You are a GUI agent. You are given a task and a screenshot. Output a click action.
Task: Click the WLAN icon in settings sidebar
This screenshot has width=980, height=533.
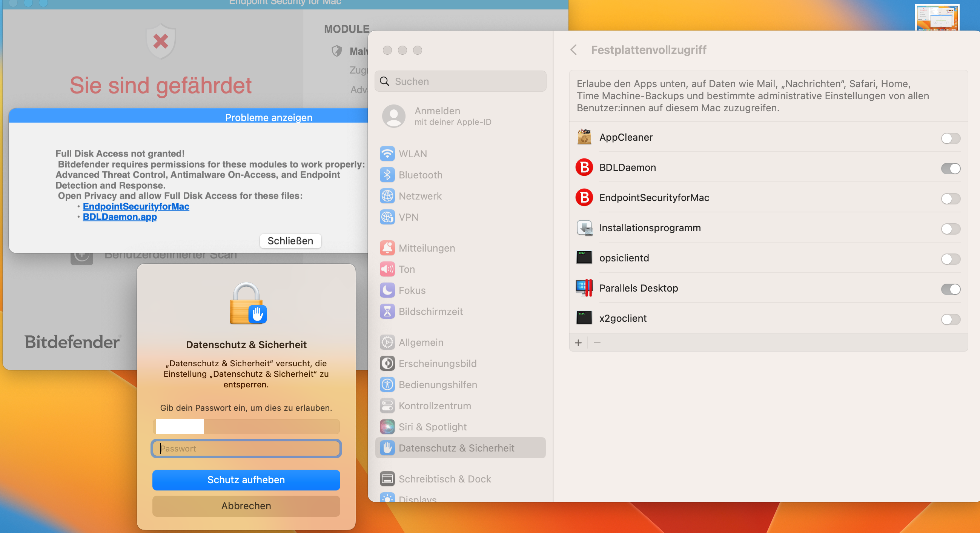pyautogui.click(x=387, y=154)
